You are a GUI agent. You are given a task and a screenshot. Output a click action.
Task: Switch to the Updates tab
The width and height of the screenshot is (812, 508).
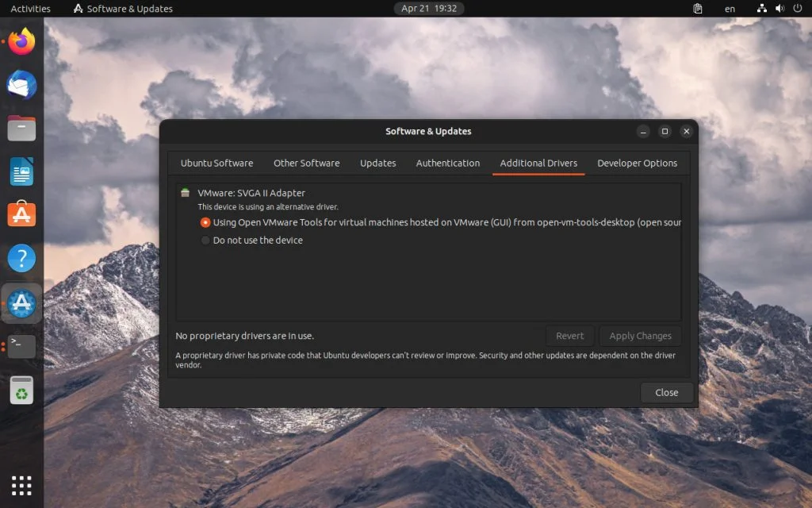click(x=377, y=163)
